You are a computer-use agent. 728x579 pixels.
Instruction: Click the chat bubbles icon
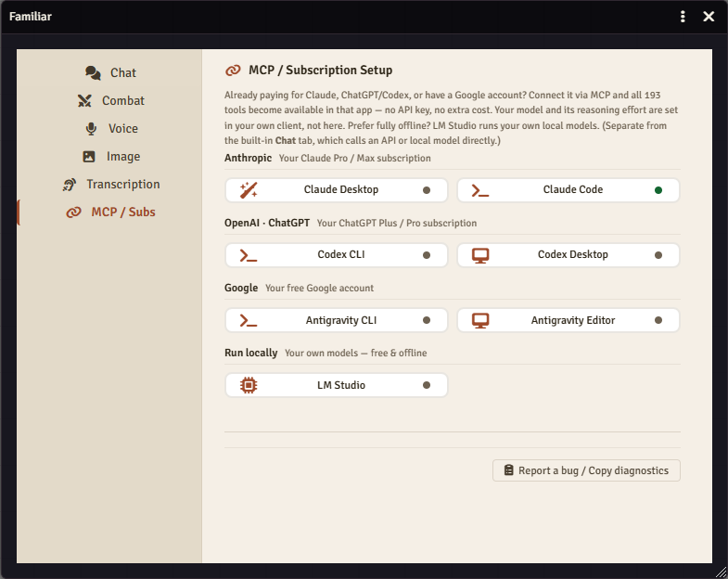click(93, 73)
